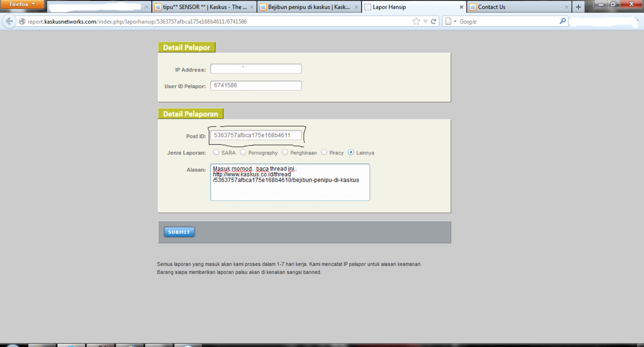
Task: Click the Jenis Laporan label
Action: click(x=186, y=153)
